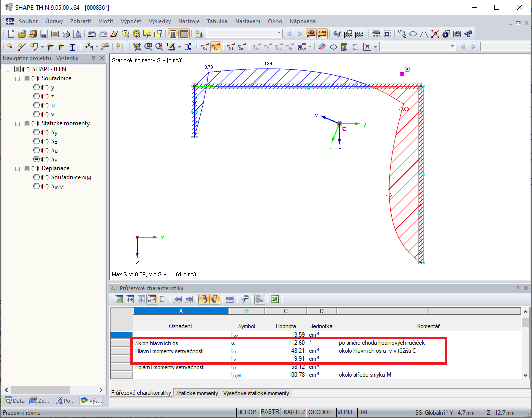Click zoom window magnifier icon
The image size is (532, 418).
point(148,47)
